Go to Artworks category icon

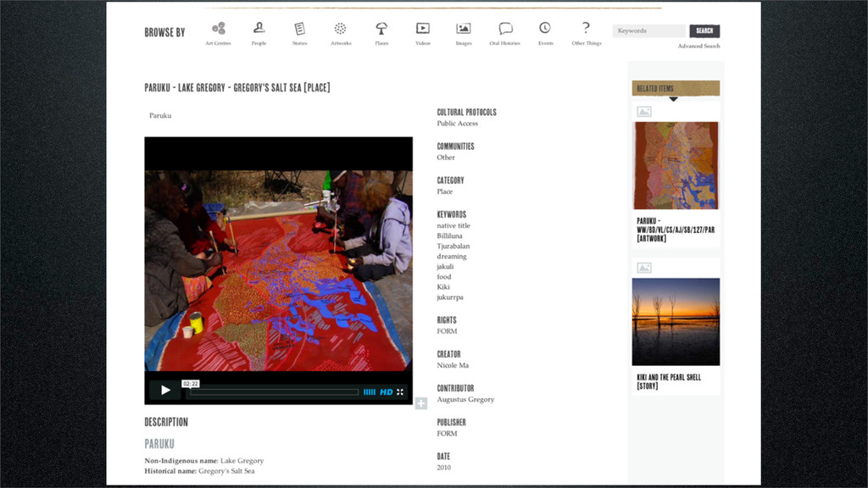341,29
